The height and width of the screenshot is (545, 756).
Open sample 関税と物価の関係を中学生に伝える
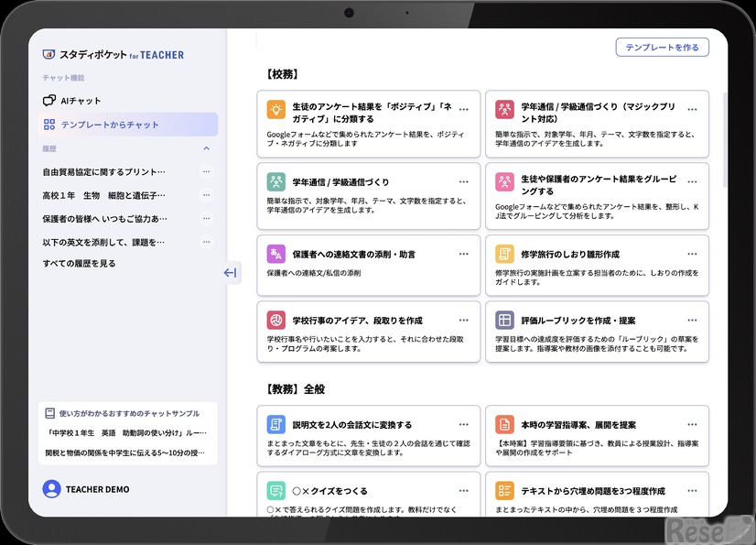125,452
